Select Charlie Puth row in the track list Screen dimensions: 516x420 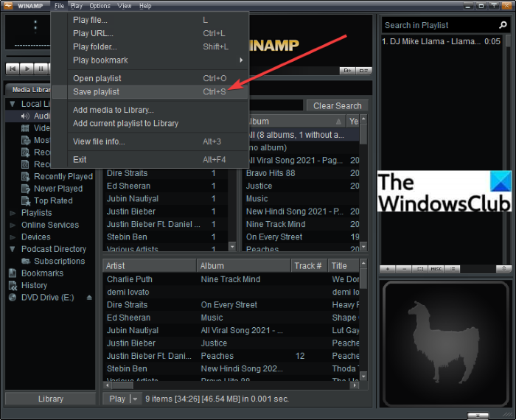tap(231, 279)
